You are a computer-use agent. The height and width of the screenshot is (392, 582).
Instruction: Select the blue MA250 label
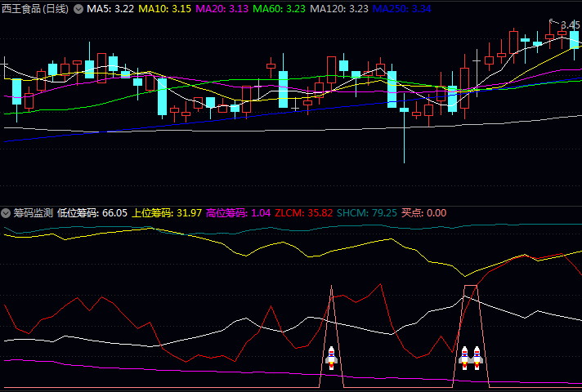402,9
